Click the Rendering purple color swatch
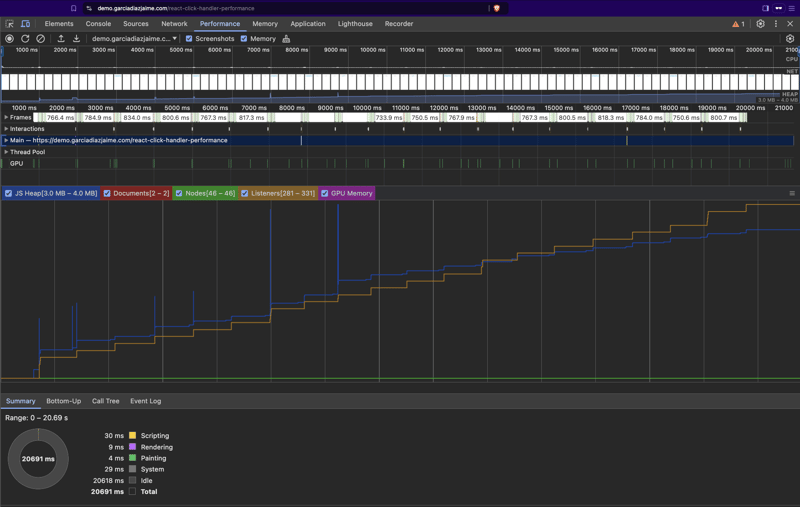Screen dimensions: 800x507 point(133,447)
